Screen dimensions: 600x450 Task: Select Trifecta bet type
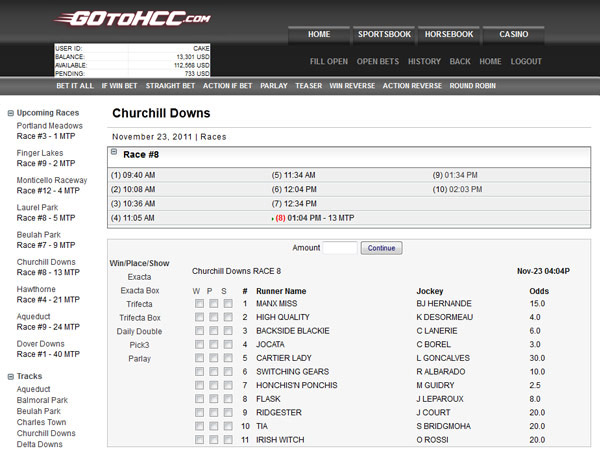coord(139,304)
